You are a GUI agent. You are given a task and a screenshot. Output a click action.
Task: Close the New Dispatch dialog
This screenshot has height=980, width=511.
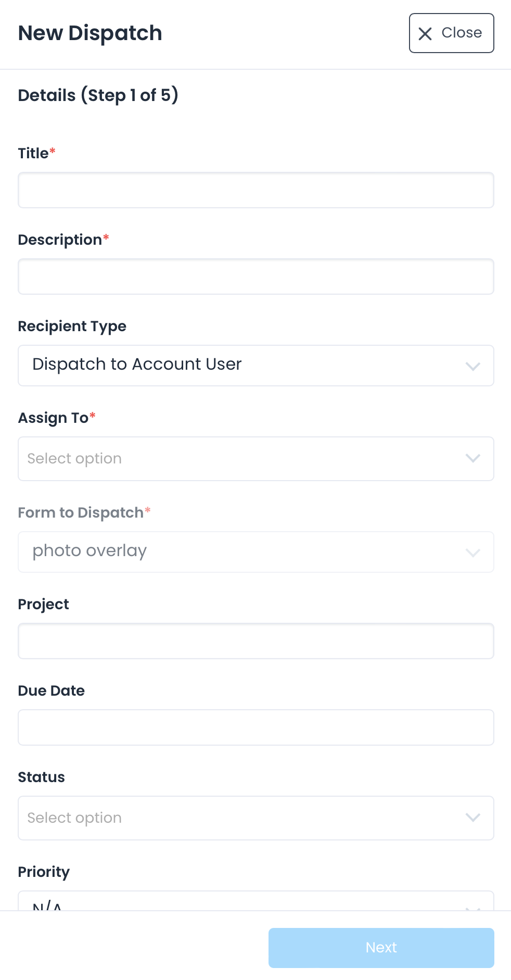pos(451,33)
